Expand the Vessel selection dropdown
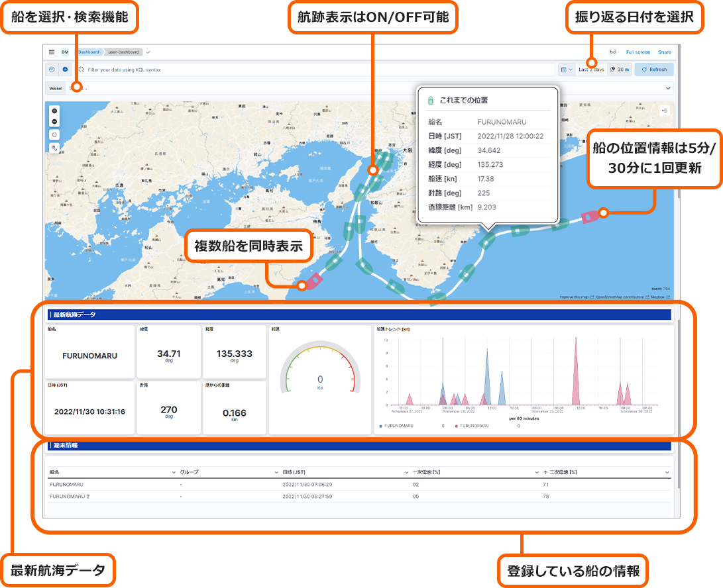 [668, 87]
